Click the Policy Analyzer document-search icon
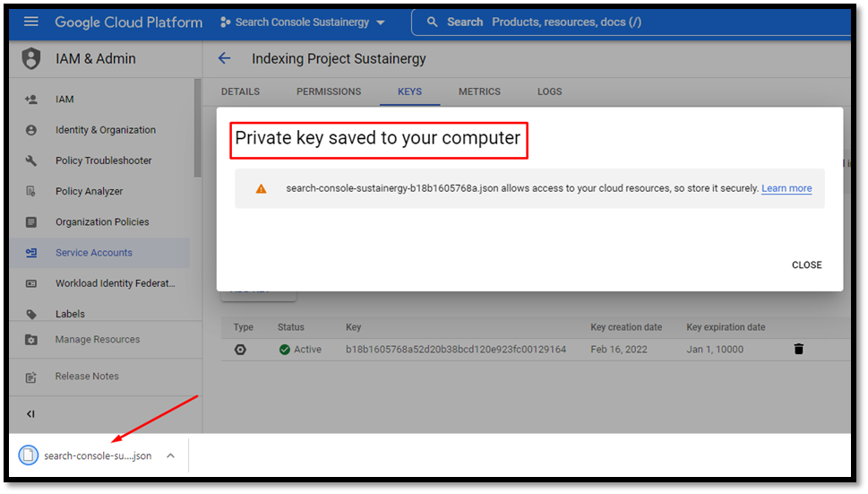 pos(31,191)
